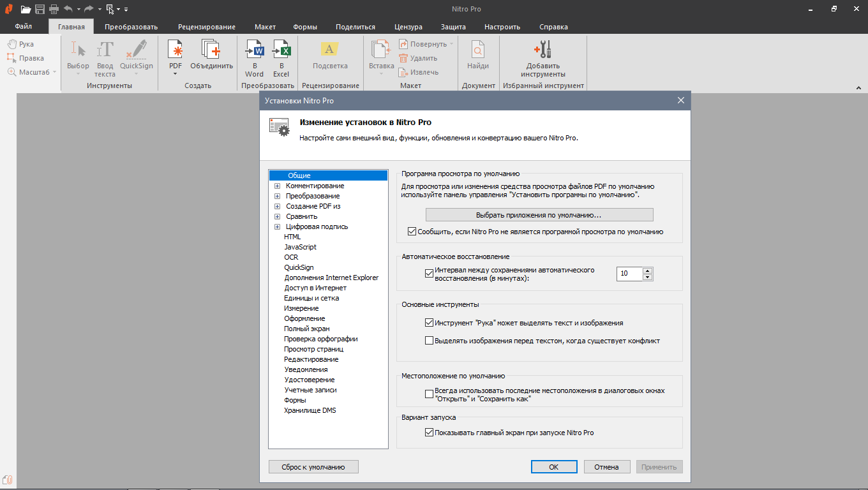
Task: Click the Nitro logo in title bar
Action: [8, 9]
